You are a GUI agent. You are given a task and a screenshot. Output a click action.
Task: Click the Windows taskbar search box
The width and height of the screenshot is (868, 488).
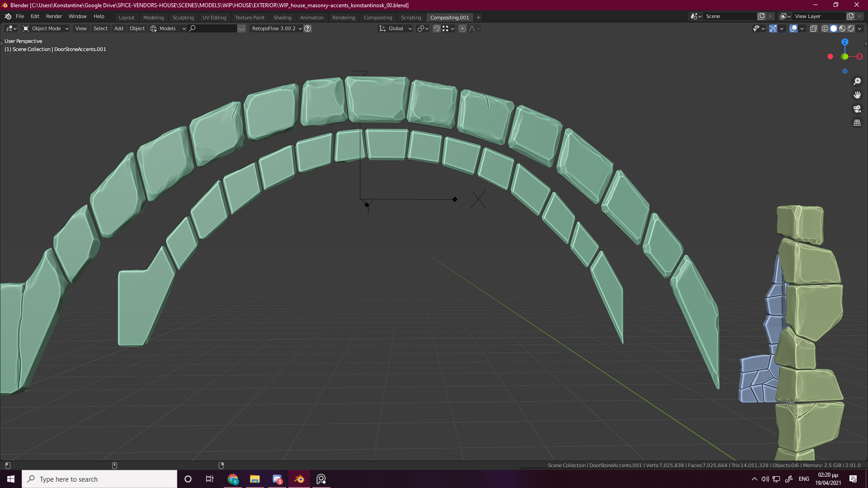[99, 479]
